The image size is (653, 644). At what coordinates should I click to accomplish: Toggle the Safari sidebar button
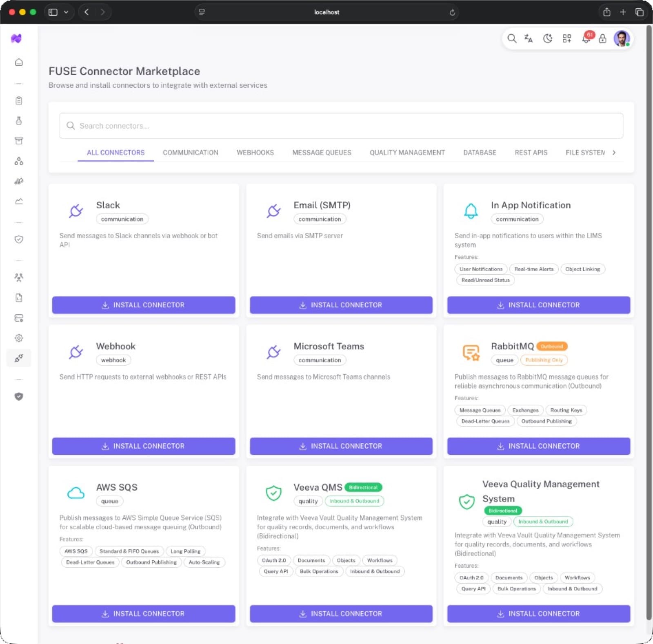click(x=53, y=12)
